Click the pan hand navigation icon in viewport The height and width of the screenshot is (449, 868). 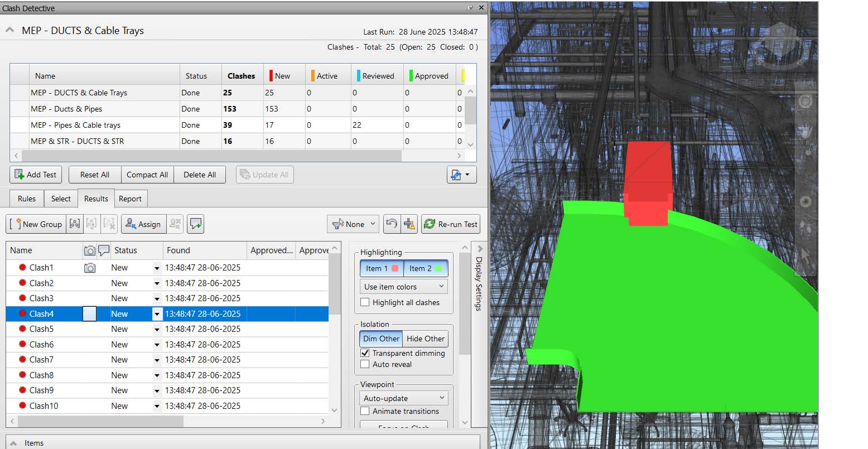pyautogui.click(x=806, y=131)
